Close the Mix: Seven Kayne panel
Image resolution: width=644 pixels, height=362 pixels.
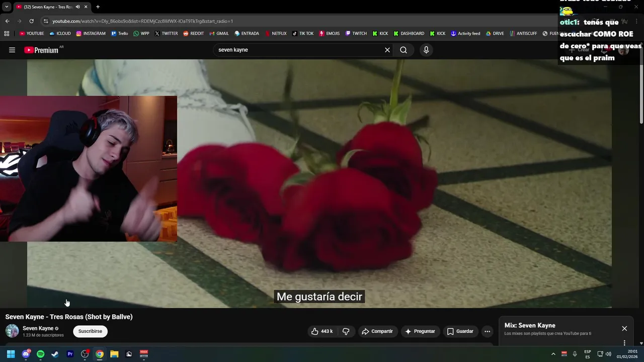[x=624, y=328]
